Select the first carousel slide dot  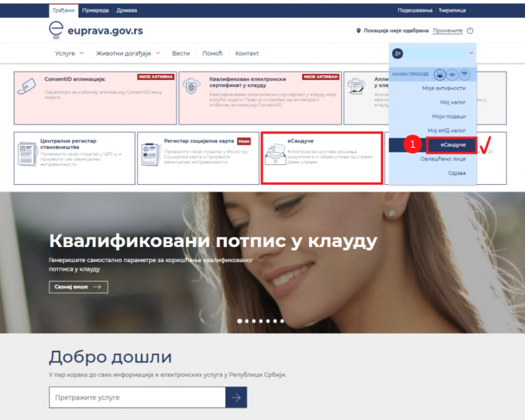(239, 320)
